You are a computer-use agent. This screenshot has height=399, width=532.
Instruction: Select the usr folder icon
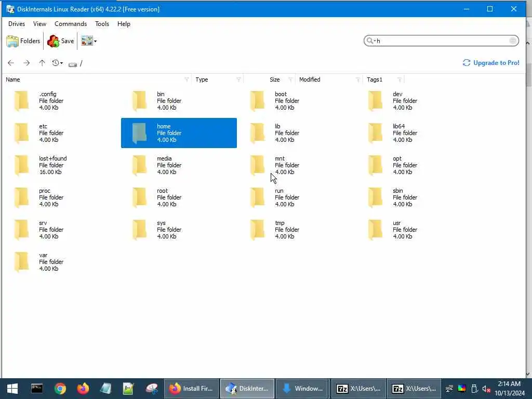[x=376, y=230]
